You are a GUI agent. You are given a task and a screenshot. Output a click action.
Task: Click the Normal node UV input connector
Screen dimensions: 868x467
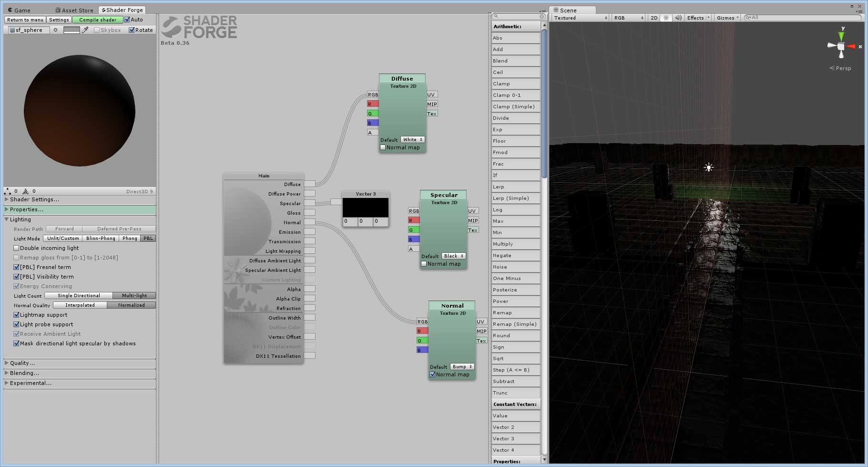(x=481, y=322)
